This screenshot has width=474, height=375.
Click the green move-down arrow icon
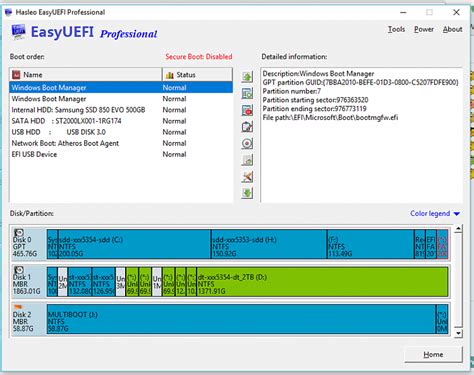pos(247,193)
